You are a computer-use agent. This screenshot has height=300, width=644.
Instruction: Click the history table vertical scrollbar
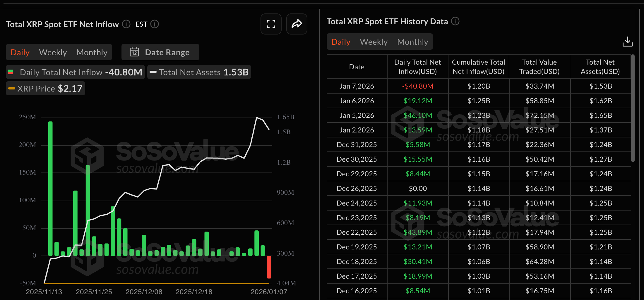pyautogui.click(x=633, y=108)
